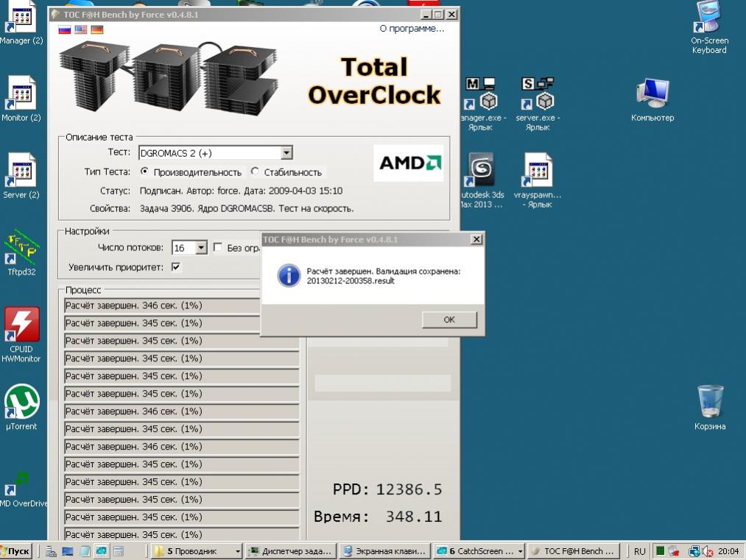Open the On-Screen Keyboard desktop shortcut
This screenshot has height=560, width=746.
709,27
